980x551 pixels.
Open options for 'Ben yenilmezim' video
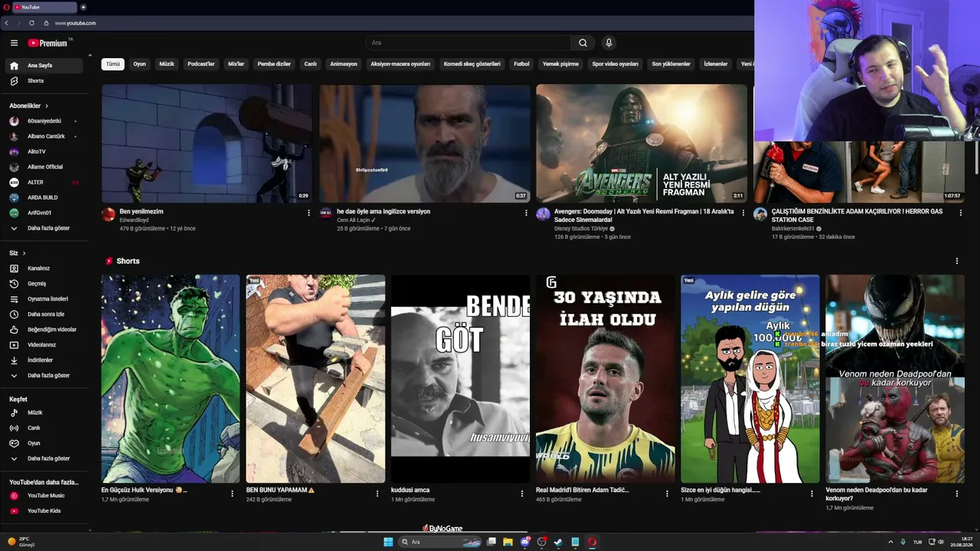tap(309, 213)
